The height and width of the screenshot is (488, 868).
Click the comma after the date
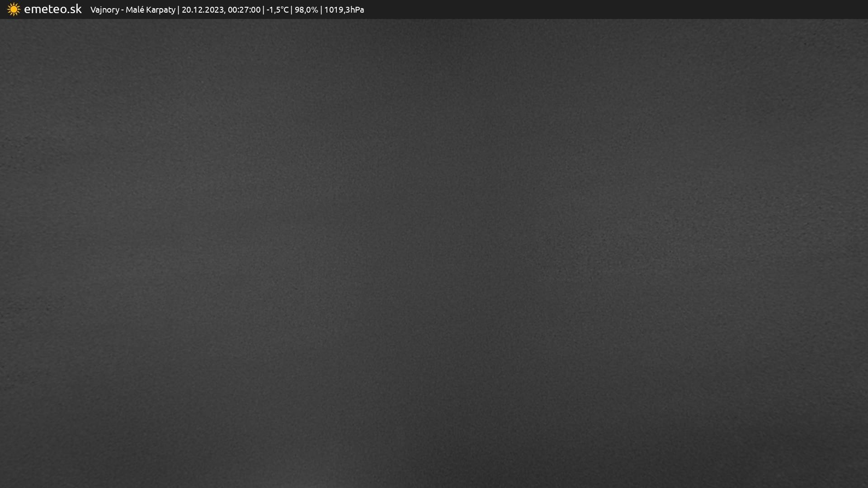tap(225, 13)
